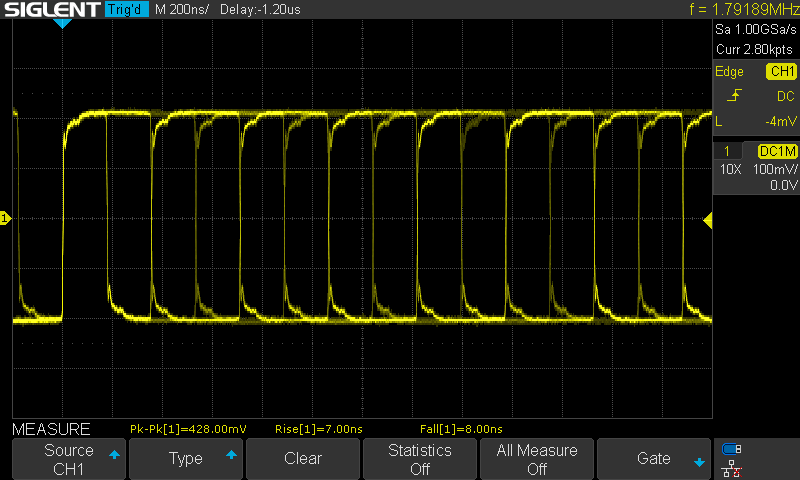The height and width of the screenshot is (480, 800).
Task: Click the Pk-Pk[1] measurement readout
Action: pyautogui.click(x=188, y=429)
